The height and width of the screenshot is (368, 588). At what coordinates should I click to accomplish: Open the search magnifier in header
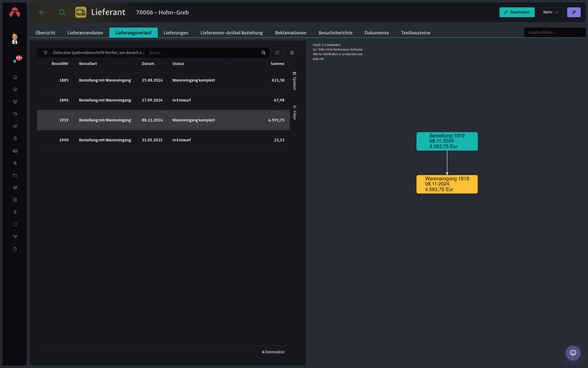pos(62,12)
